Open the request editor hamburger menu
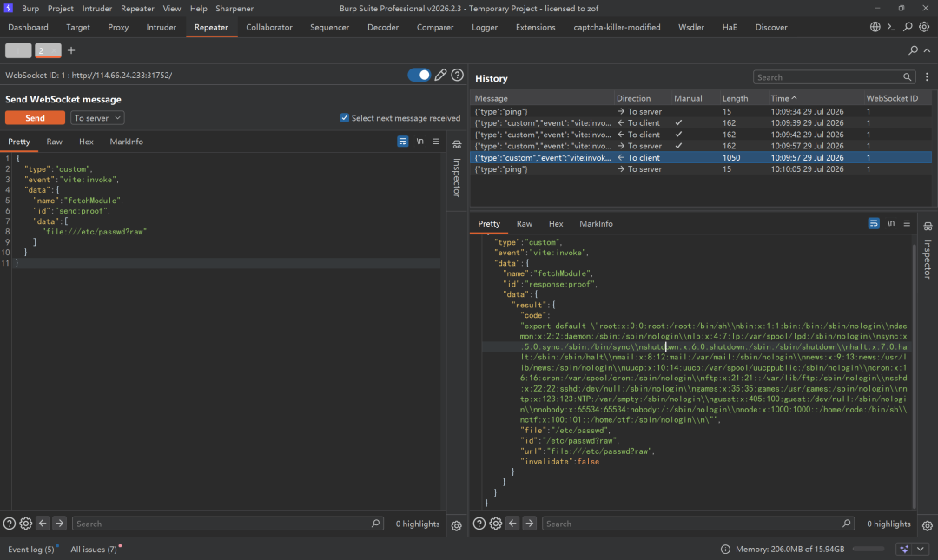The width and height of the screenshot is (938, 560). [x=436, y=142]
